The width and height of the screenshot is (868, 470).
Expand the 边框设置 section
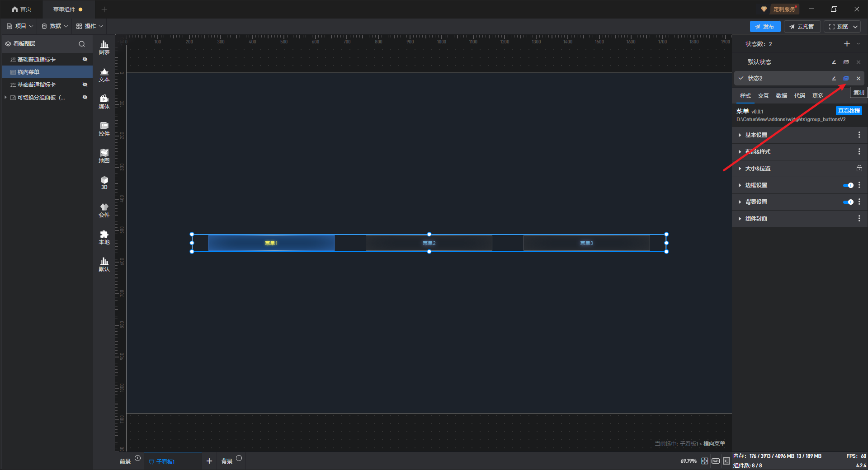click(740, 185)
